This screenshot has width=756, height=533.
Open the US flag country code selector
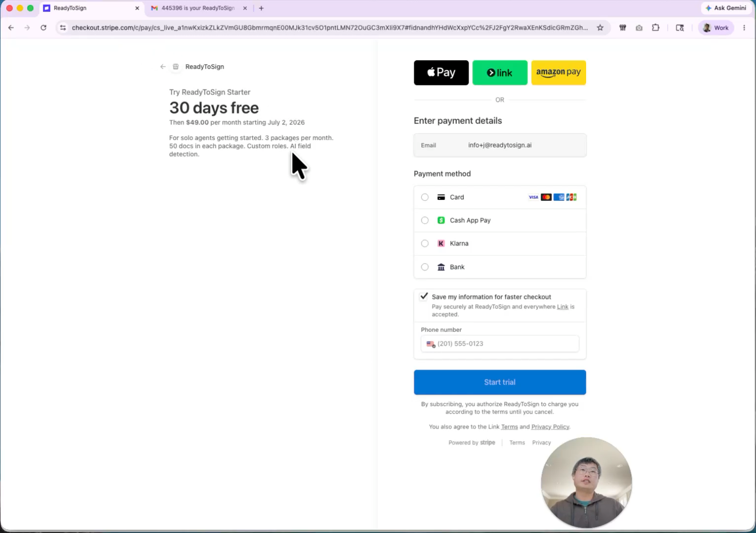coord(431,344)
